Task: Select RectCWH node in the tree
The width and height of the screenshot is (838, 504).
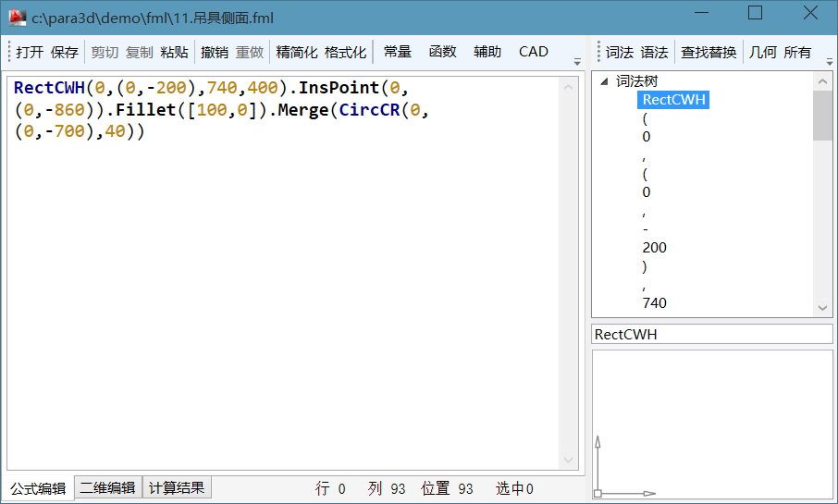Action: pos(673,99)
